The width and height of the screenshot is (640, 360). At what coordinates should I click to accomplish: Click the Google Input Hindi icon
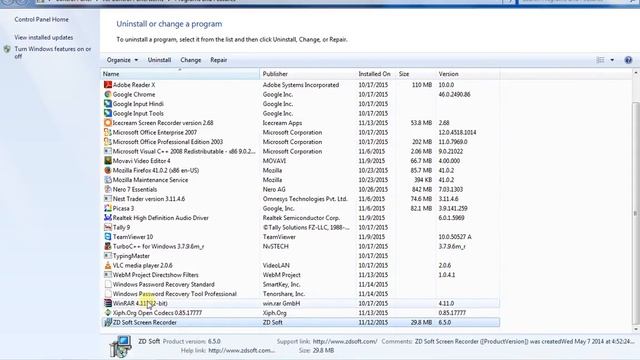(x=108, y=104)
